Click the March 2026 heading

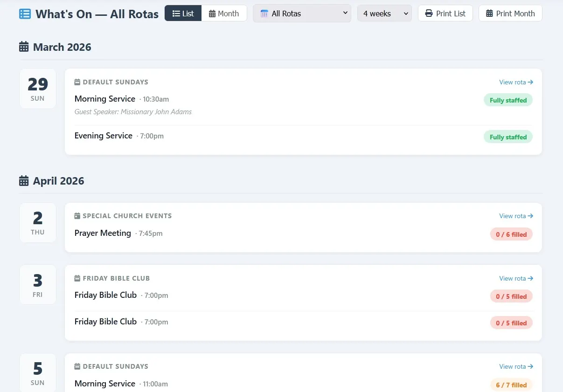tap(62, 47)
